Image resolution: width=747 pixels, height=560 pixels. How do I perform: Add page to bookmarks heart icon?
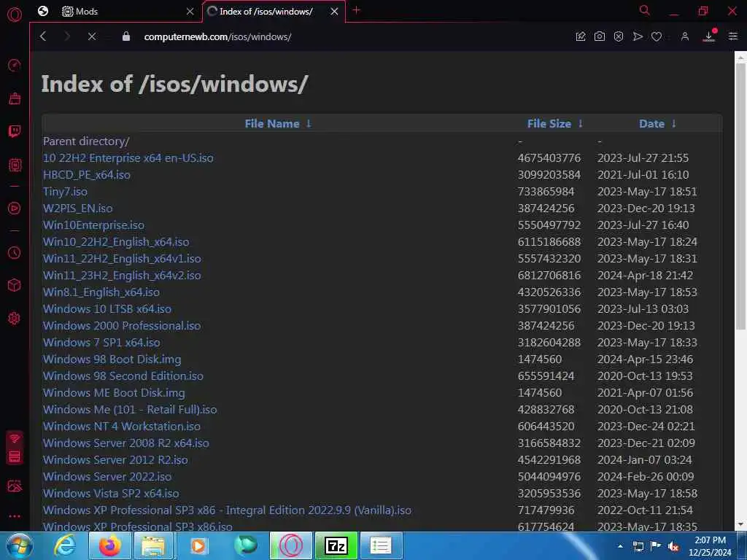[657, 36]
